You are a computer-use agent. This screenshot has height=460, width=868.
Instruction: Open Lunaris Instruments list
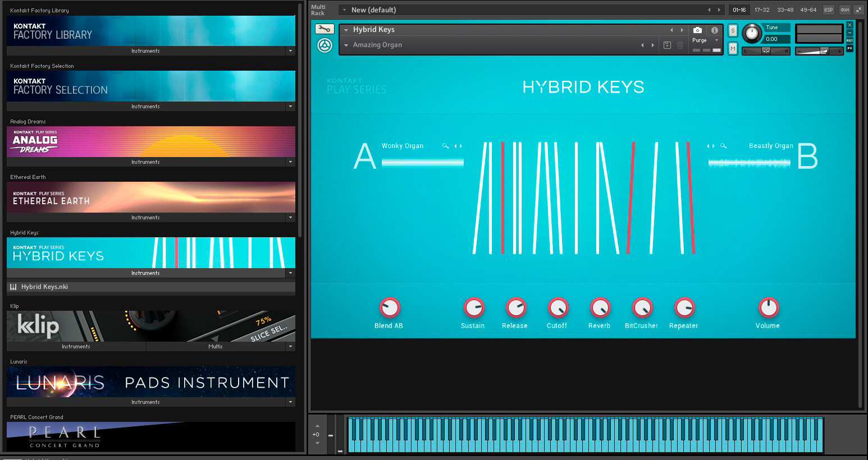click(x=146, y=402)
